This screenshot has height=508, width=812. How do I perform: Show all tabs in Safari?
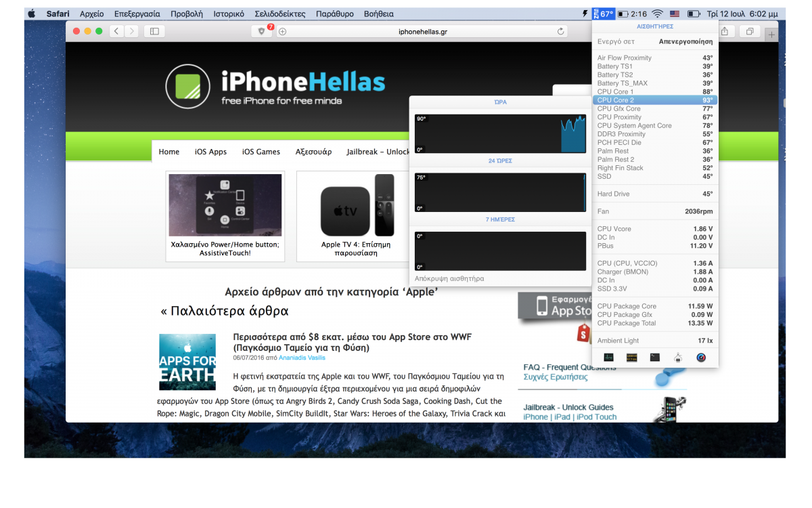pyautogui.click(x=750, y=31)
